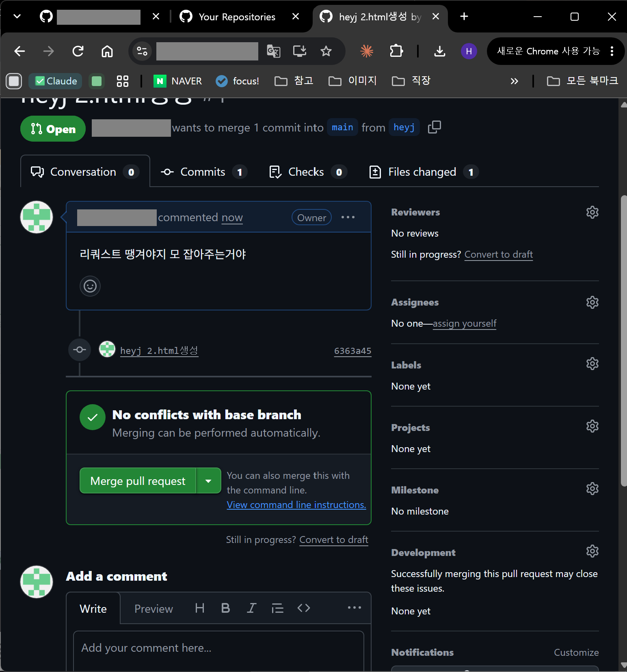Open the tab search dropdown chevron
The height and width of the screenshot is (672, 627).
pos(17,17)
